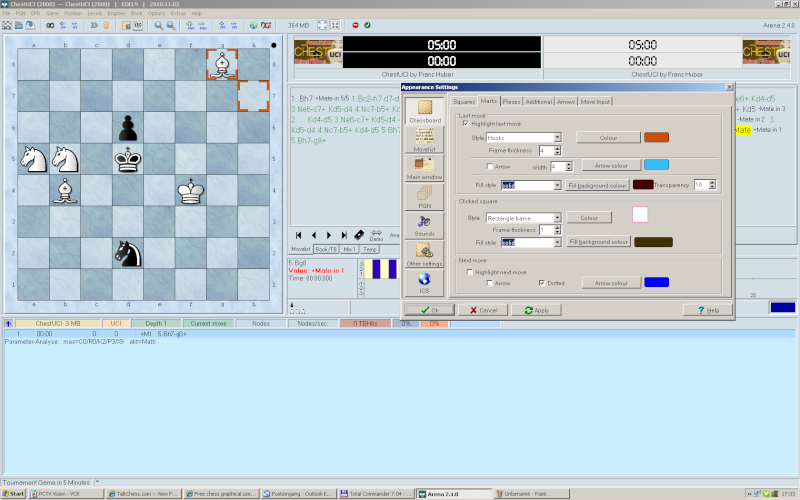Click the Demo arrows icon
800x500 pixels.
376,235
